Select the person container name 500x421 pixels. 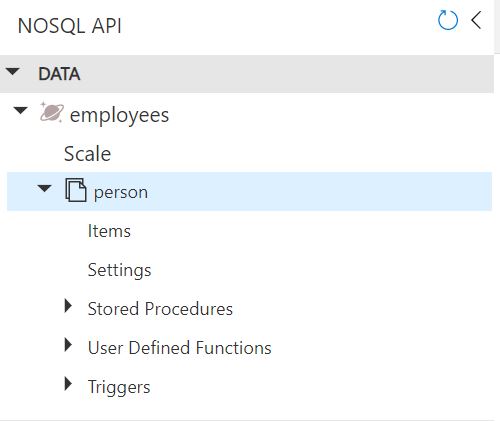(121, 193)
